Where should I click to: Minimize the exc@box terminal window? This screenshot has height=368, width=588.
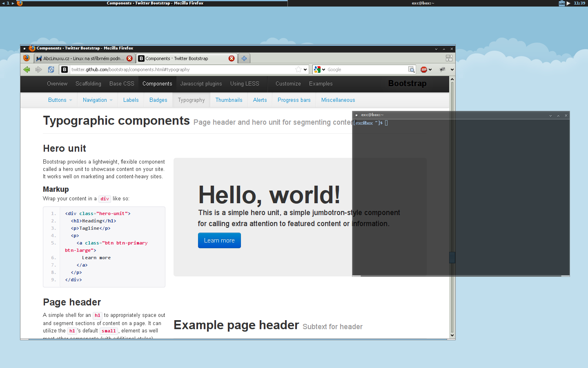pos(550,116)
